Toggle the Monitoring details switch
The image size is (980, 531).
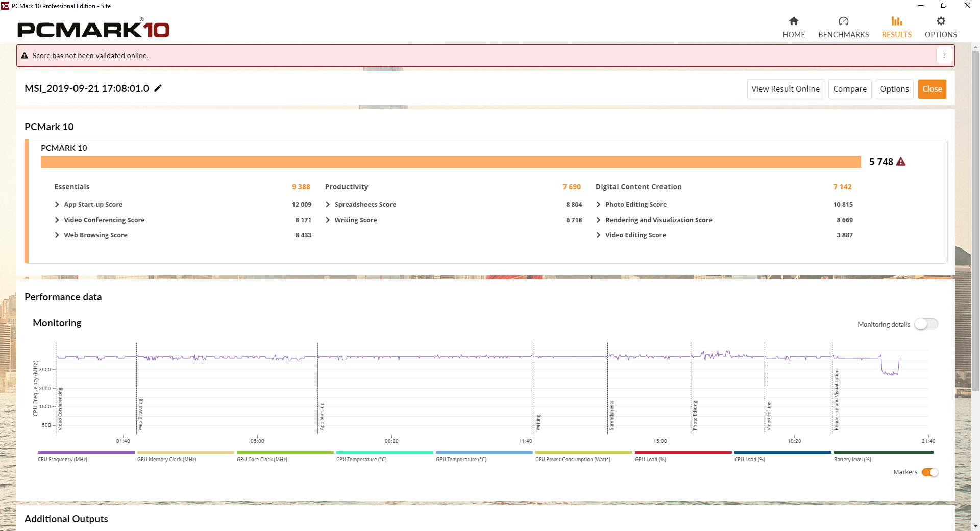point(926,324)
